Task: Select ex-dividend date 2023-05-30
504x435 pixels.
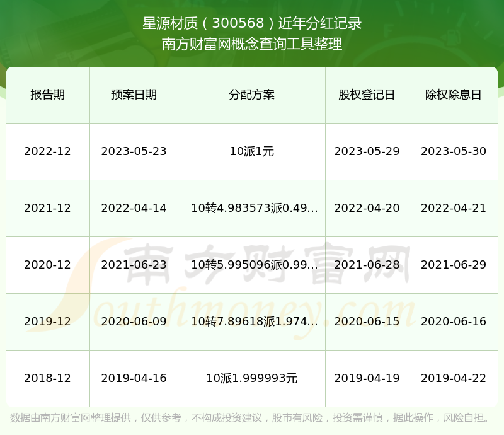Action: 453,151
